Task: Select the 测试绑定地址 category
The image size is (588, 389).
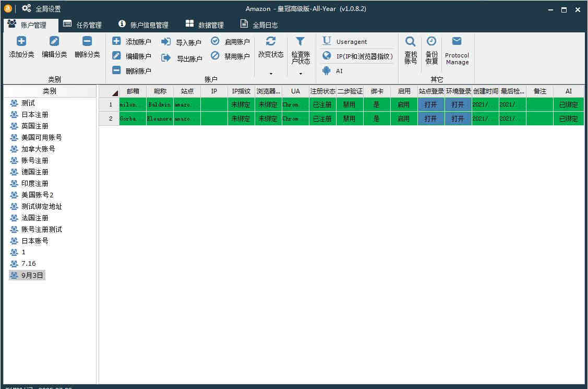Action: (42, 207)
